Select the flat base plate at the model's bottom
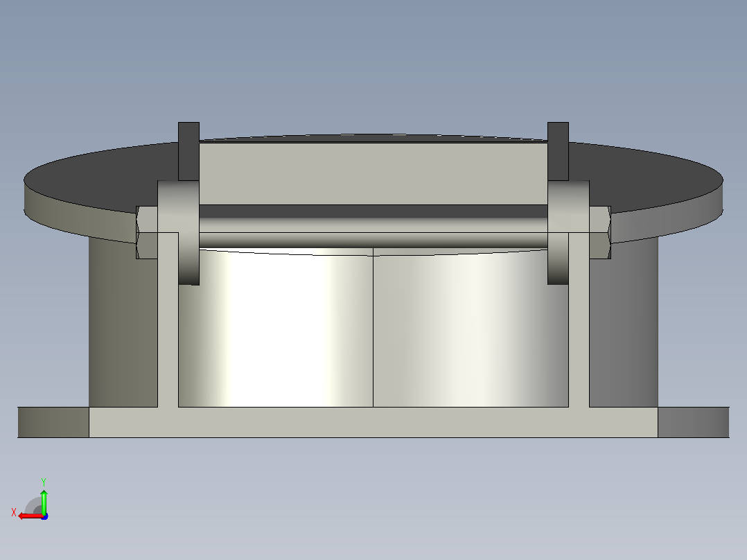The width and height of the screenshot is (747, 560). tap(373, 422)
